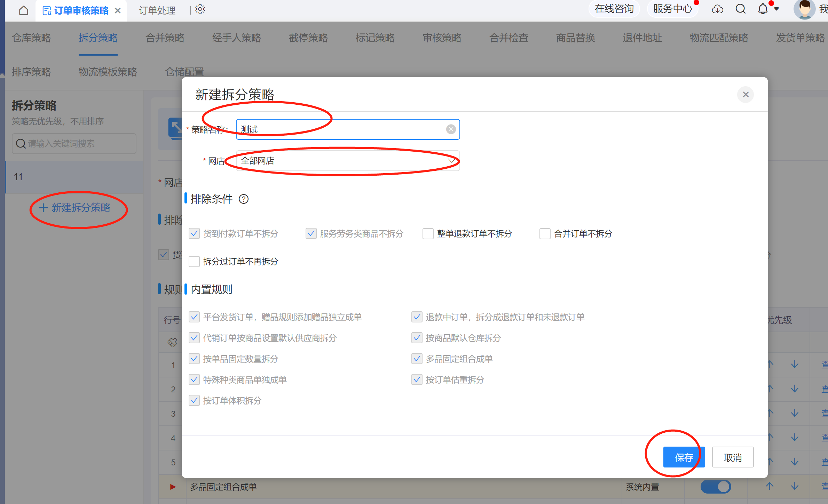828x504 pixels.
Task: Switch to 排序策略 tab
Action: coord(31,72)
